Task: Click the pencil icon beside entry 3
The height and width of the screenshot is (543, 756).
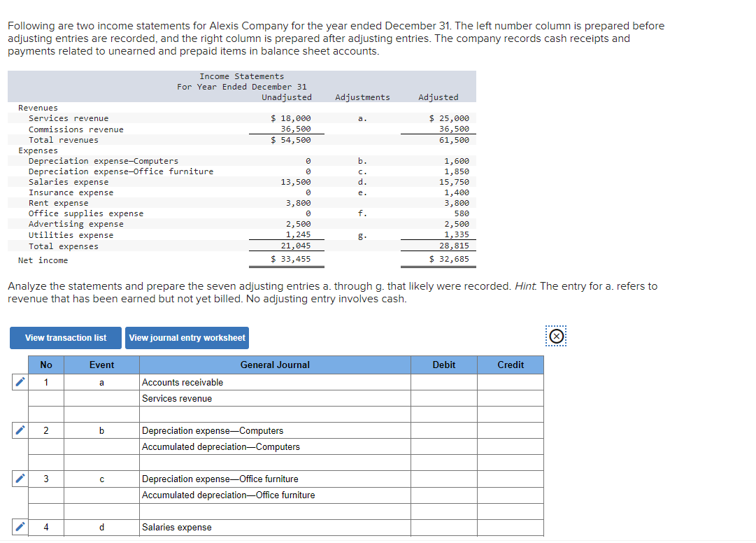Action: [x=19, y=479]
